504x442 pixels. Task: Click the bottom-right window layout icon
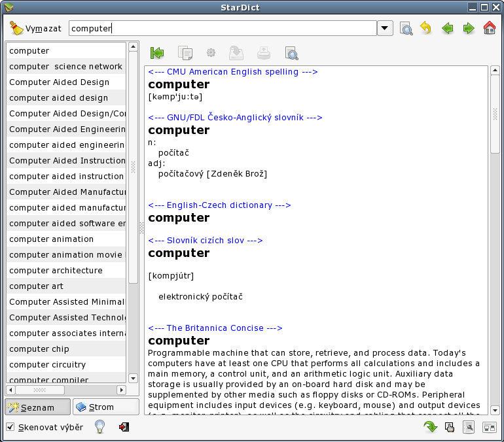coord(489,428)
